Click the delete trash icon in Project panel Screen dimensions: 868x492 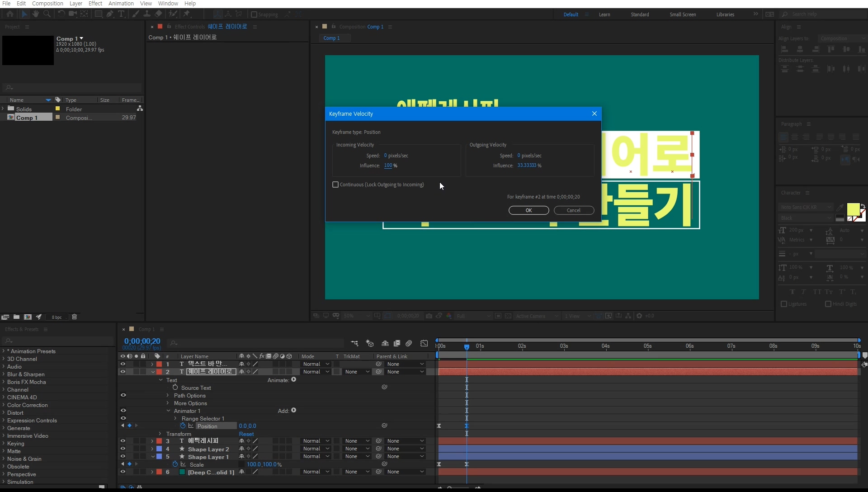click(75, 317)
